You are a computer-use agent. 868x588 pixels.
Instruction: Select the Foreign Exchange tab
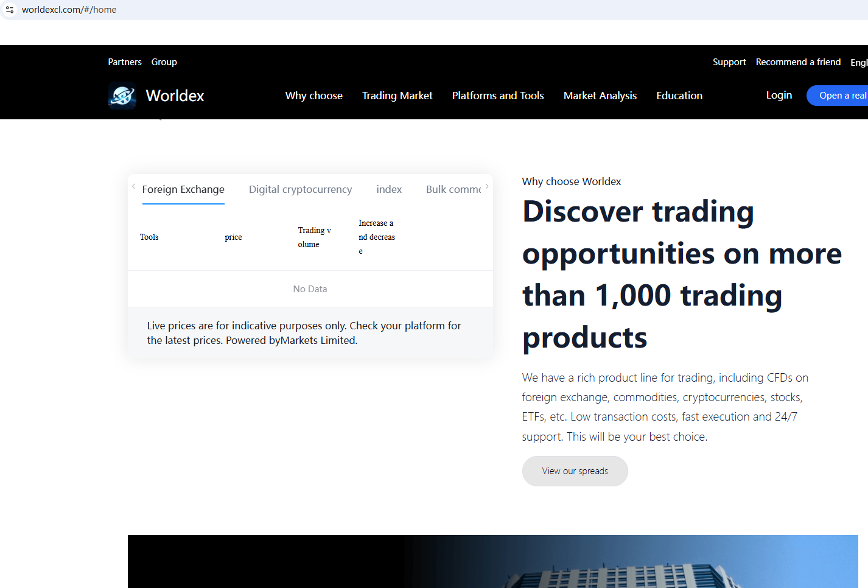pos(183,189)
